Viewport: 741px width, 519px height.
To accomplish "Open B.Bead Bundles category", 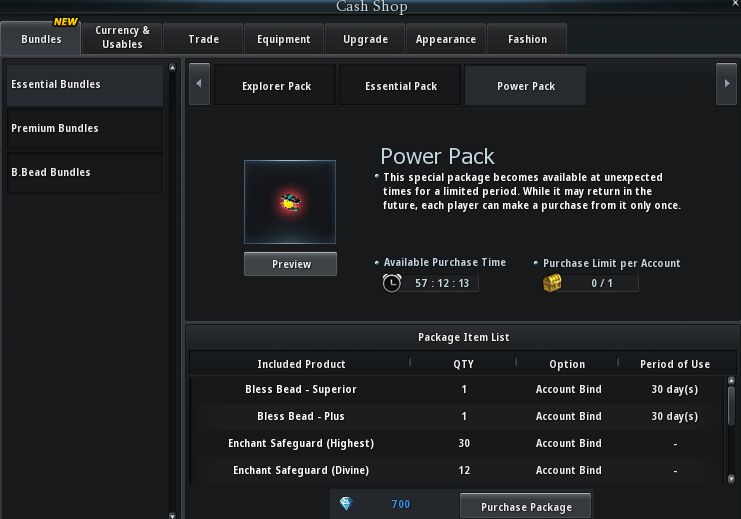I will tap(84, 173).
